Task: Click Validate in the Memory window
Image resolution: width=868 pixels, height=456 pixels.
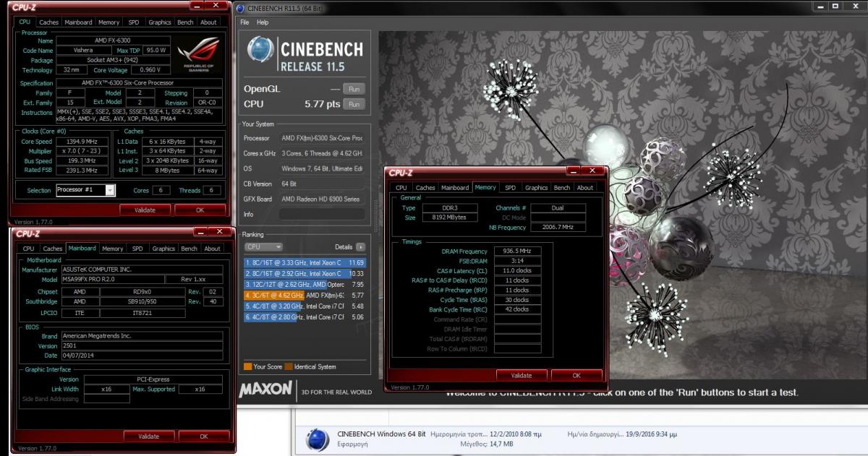Action: (x=522, y=375)
